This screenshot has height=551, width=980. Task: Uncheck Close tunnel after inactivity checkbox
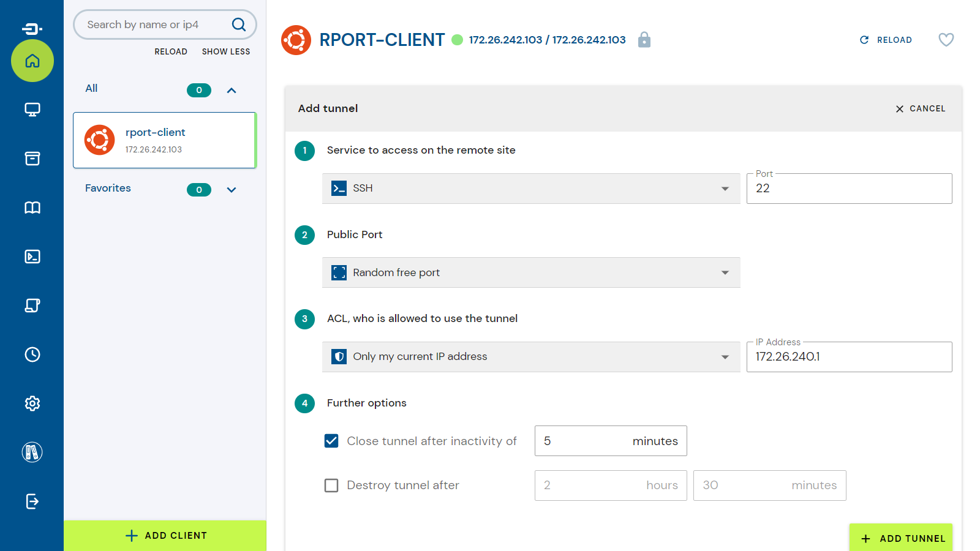[x=331, y=441]
